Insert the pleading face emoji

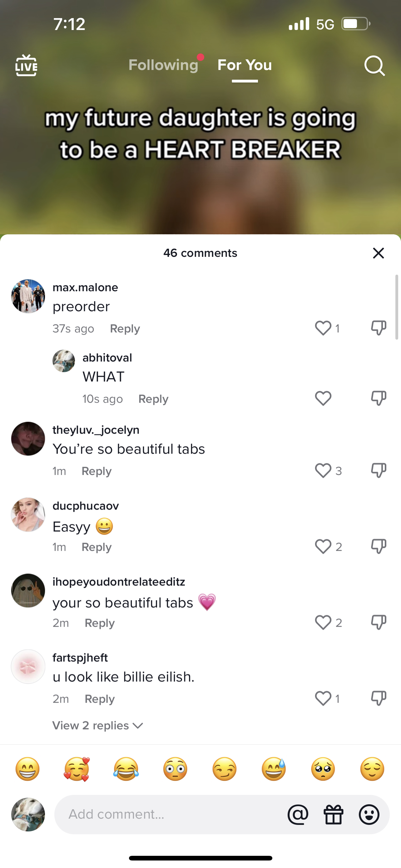click(x=323, y=769)
